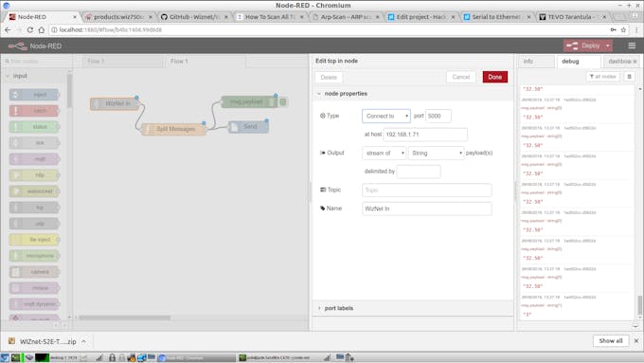
Task: Open the Type 'Connect to' dropdown
Action: tap(386, 116)
